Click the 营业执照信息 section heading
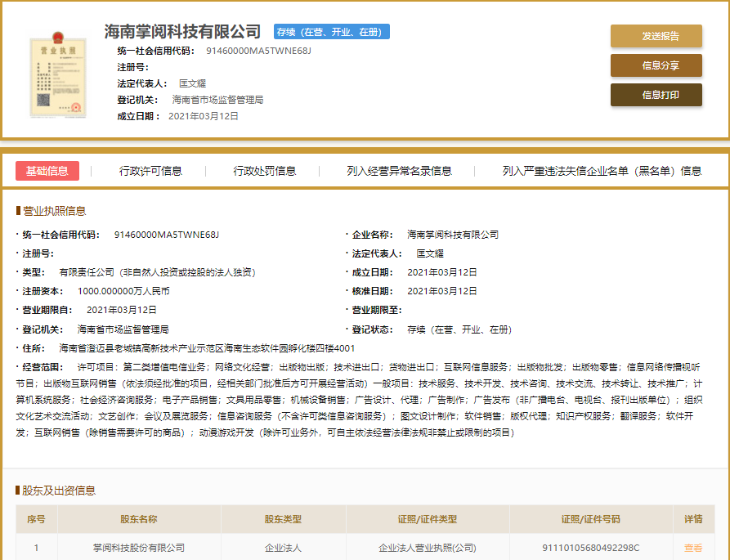The width and height of the screenshot is (730, 560). point(54,211)
